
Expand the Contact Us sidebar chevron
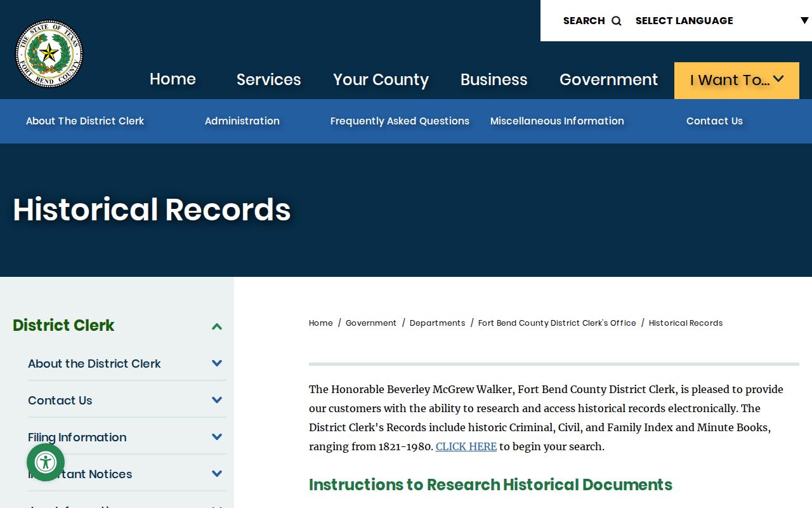point(217,400)
